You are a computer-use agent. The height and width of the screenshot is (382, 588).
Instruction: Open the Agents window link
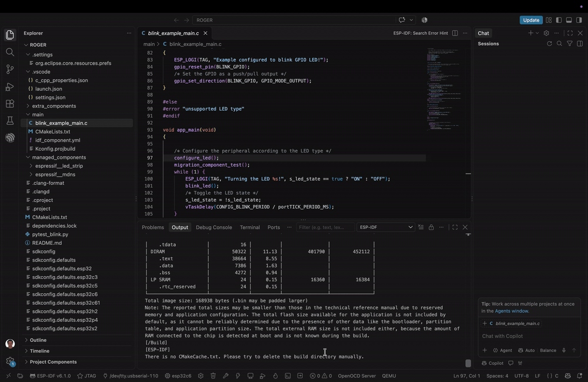pyautogui.click(x=512, y=311)
